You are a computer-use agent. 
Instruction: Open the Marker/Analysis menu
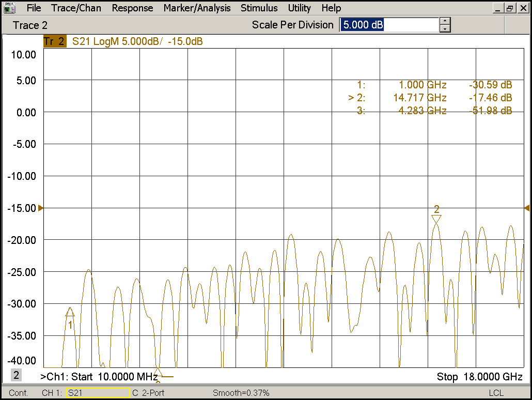pos(197,8)
